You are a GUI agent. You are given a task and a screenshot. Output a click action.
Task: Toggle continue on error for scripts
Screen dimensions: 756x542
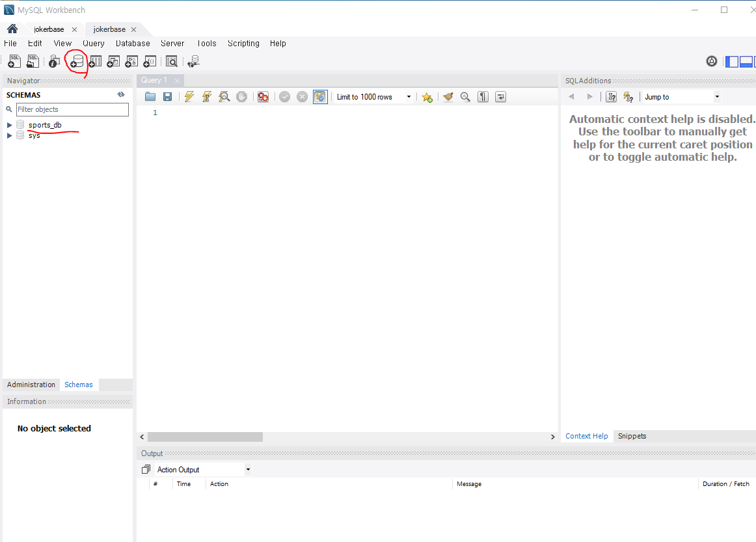point(263,97)
